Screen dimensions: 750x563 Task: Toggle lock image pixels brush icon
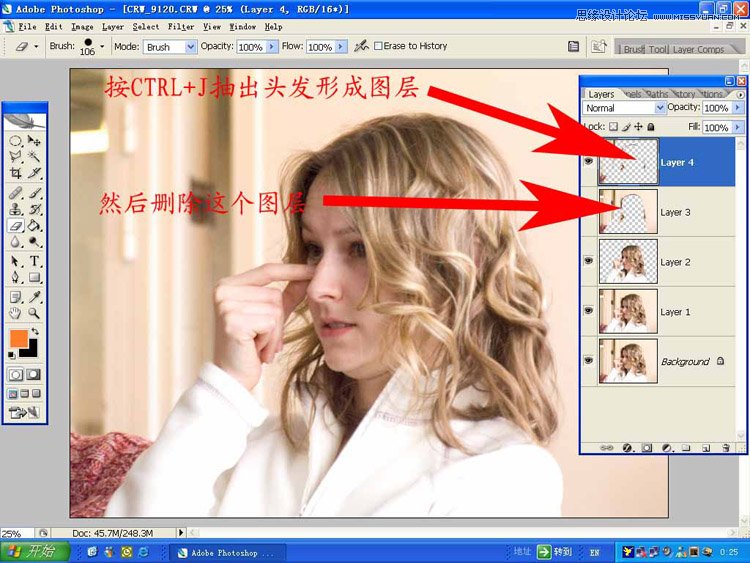(x=626, y=127)
